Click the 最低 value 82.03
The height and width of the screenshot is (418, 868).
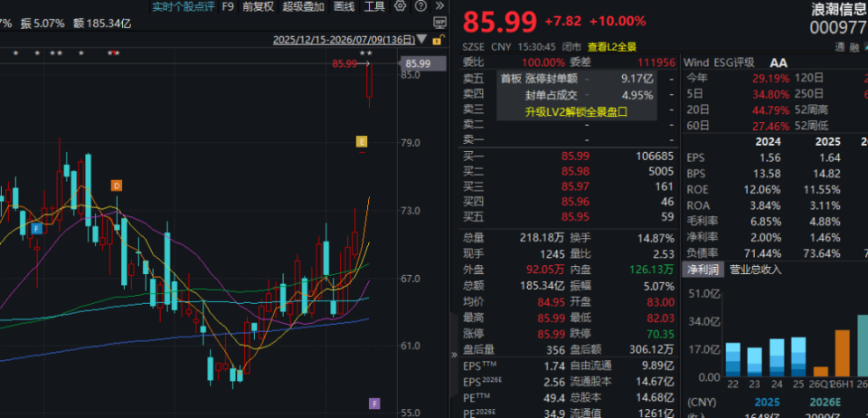click(x=660, y=318)
